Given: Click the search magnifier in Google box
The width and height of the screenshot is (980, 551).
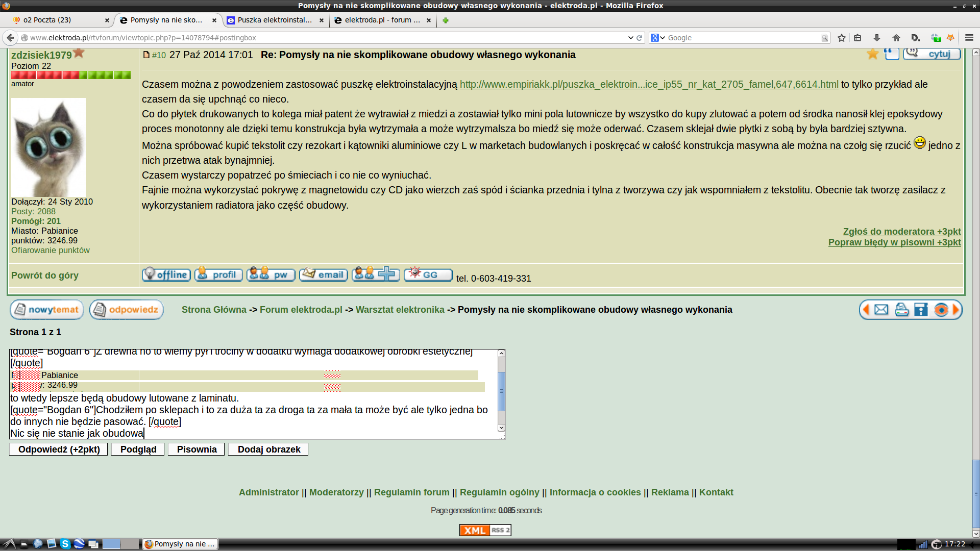Looking at the screenshot, I should tap(824, 38).
